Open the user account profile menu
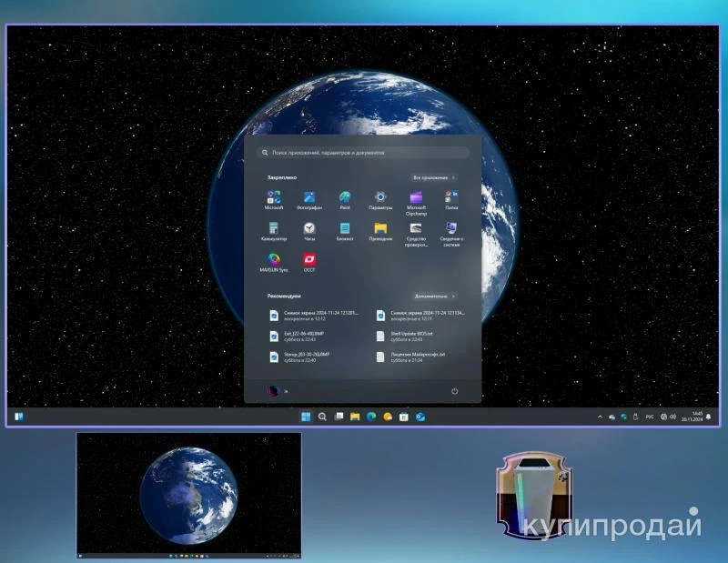Screen dimensions: 728x563 [x=274, y=391]
